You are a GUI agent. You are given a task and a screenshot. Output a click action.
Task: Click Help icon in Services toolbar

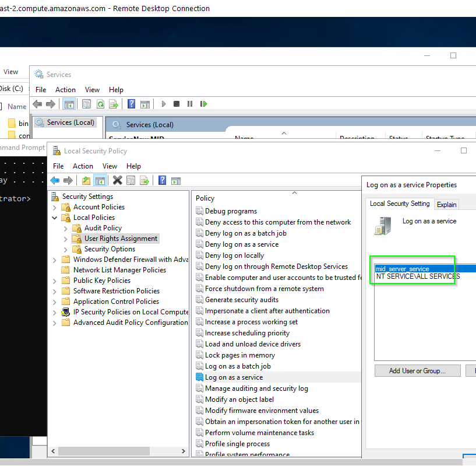tap(131, 104)
